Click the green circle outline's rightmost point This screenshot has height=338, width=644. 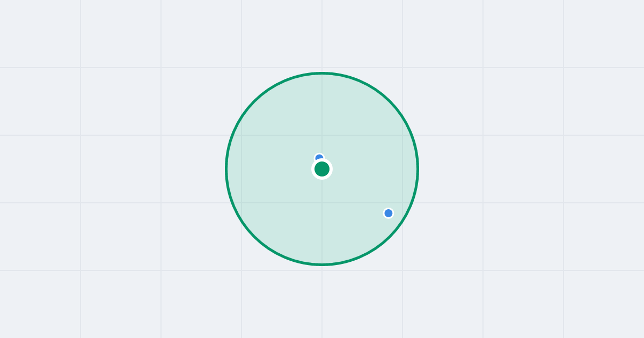[x=418, y=169]
